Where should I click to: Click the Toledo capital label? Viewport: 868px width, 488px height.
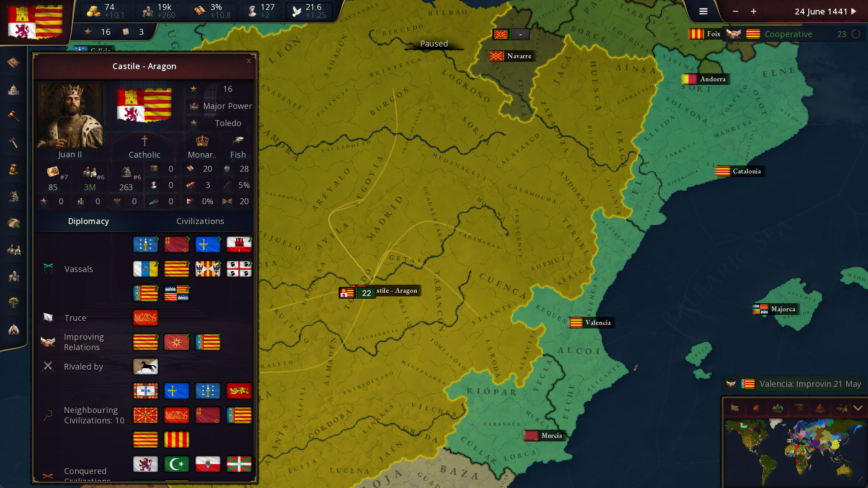tap(228, 123)
